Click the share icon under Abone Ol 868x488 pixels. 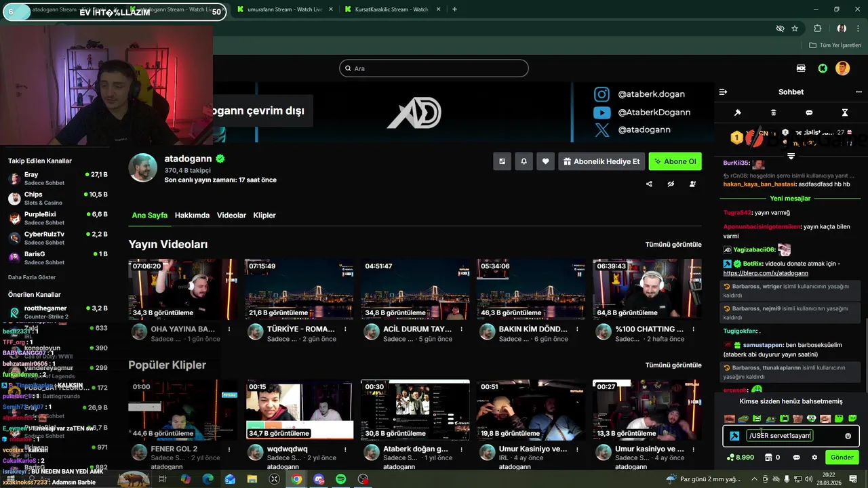(649, 184)
